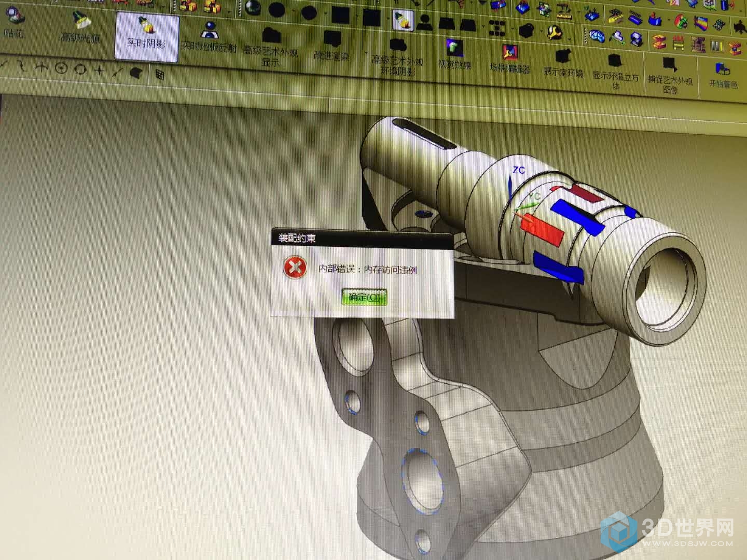Click the shaded sphere rendering style icon

pos(254,7)
